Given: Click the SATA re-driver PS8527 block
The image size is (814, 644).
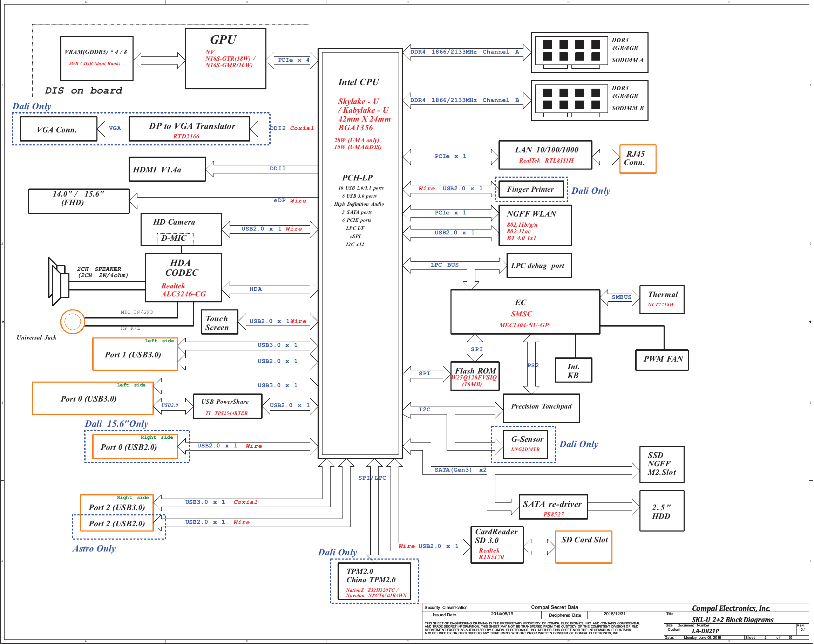Looking at the screenshot, I should [x=552, y=507].
